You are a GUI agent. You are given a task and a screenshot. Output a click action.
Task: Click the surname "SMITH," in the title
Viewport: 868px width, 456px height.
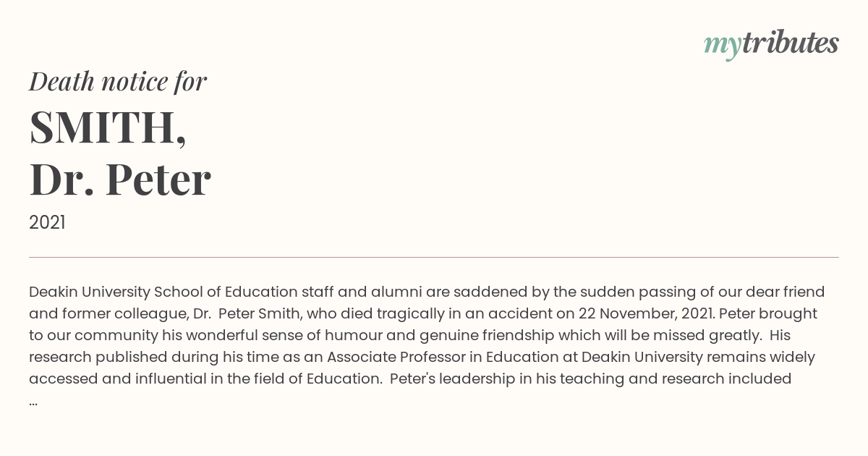click(108, 127)
